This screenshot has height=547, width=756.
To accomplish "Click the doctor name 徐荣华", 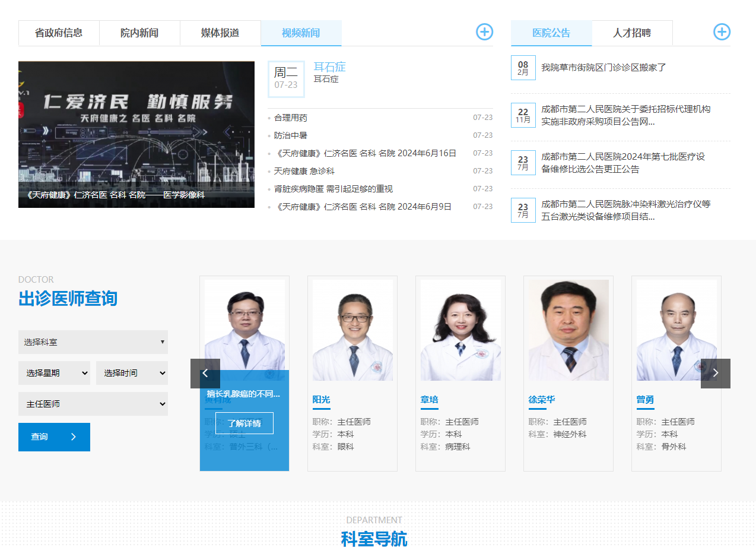I will pos(542,400).
